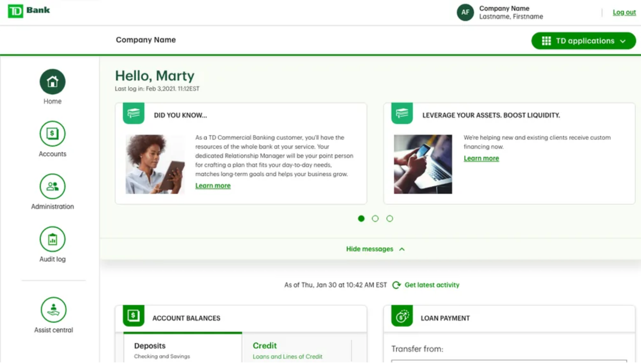Click Lastname, Firstname text

pyautogui.click(x=511, y=17)
